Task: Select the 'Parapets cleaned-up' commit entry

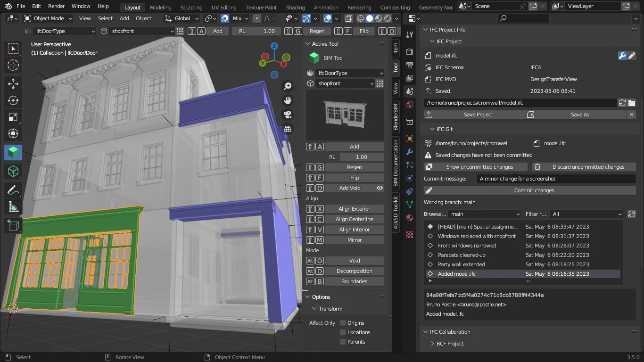Action: (462, 255)
